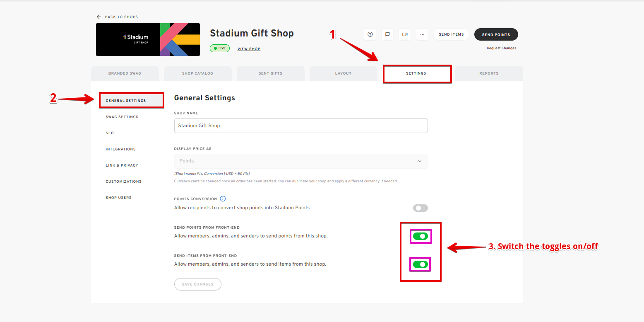The height and width of the screenshot is (322, 644).
Task: Open Link & Privacy settings section
Action: click(x=122, y=165)
